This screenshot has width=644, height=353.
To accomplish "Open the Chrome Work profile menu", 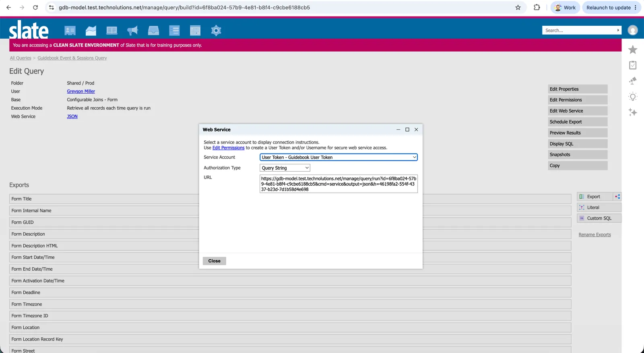I will [x=565, y=7].
